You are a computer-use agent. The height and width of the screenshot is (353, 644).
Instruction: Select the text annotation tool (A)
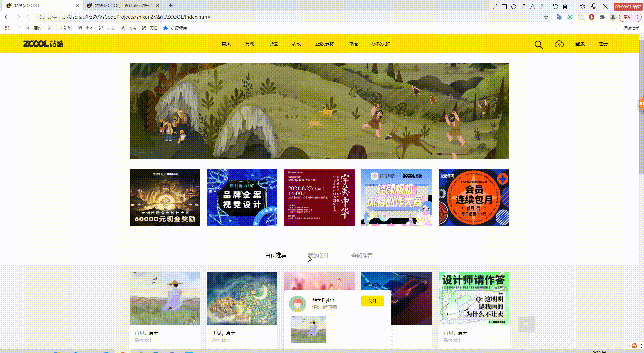[533, 7]
